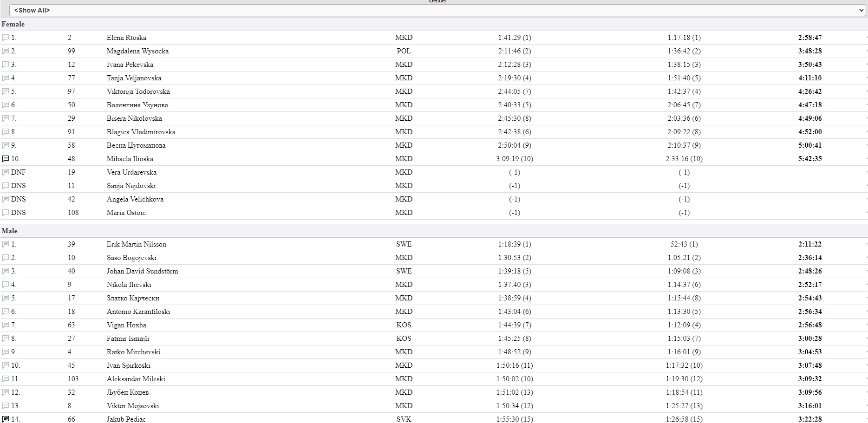Click the Male group header row
868x423 pixels.
[10, 231]
